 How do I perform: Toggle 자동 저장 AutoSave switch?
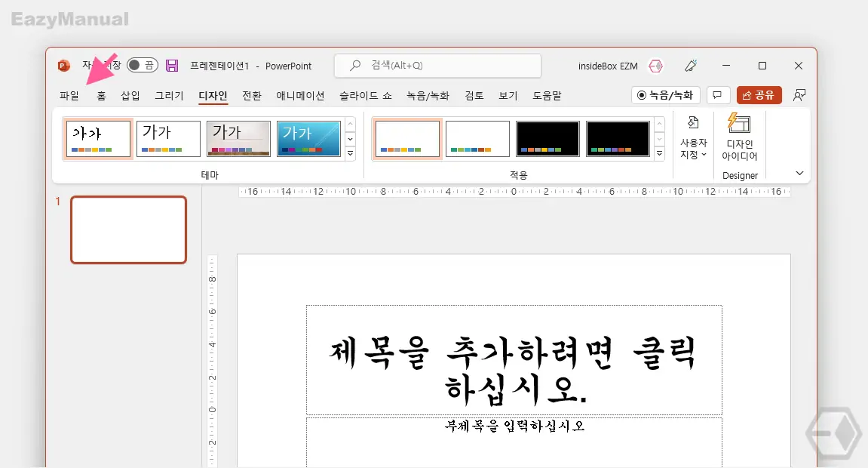[140, 66]
